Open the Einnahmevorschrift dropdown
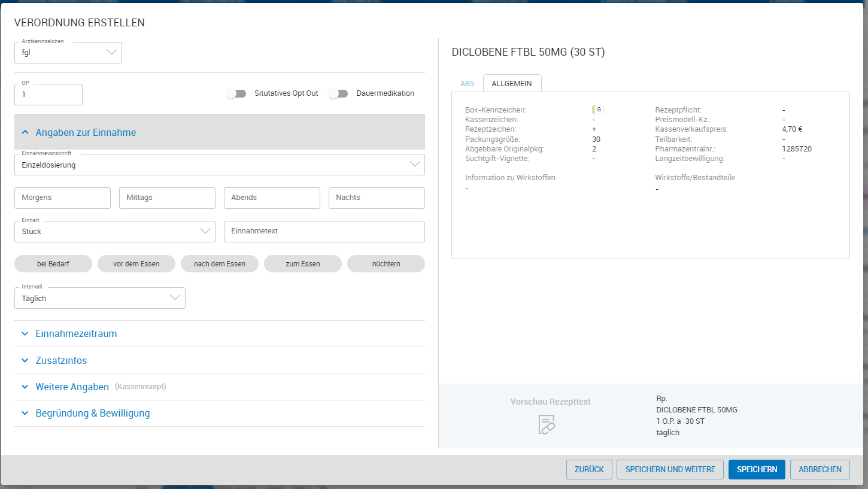The image size is (868, 489). [x=220, y=165]
